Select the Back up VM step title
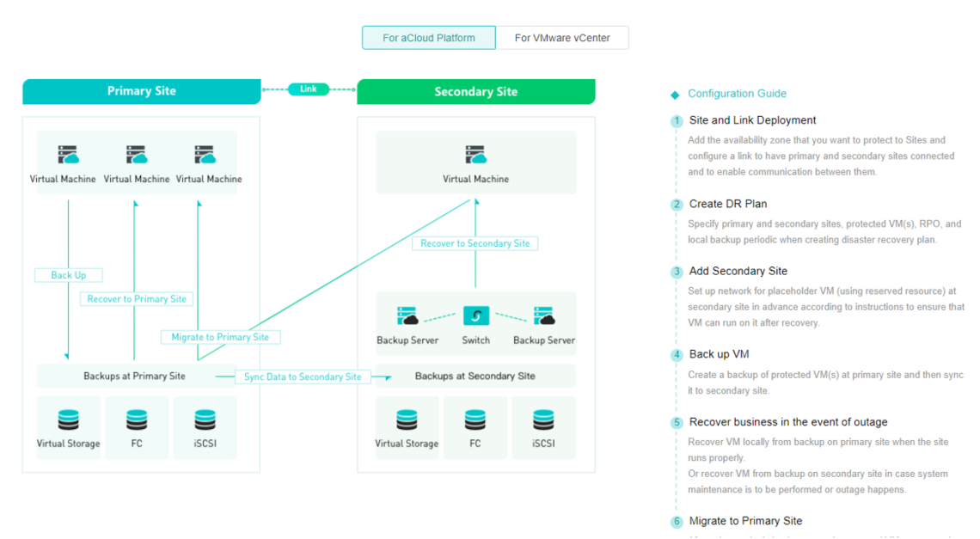This screenshot has width=980, height=539. click(x=719, y=354)
